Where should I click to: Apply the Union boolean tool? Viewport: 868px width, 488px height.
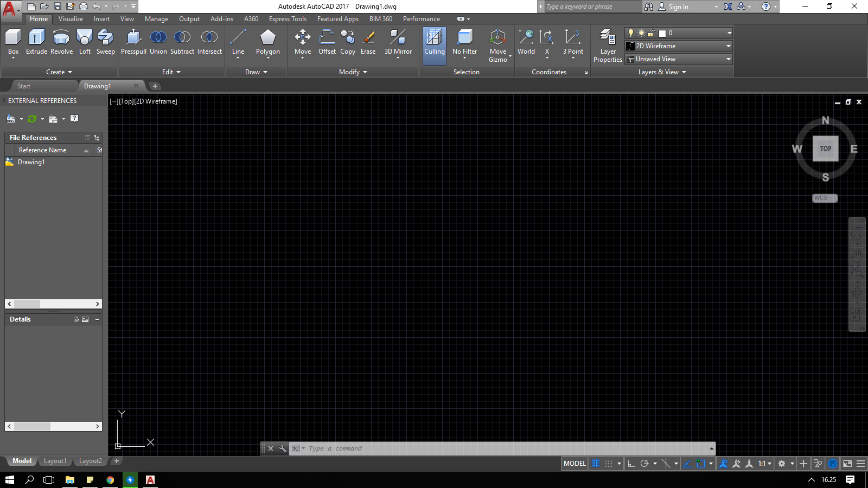coord(158,42)
